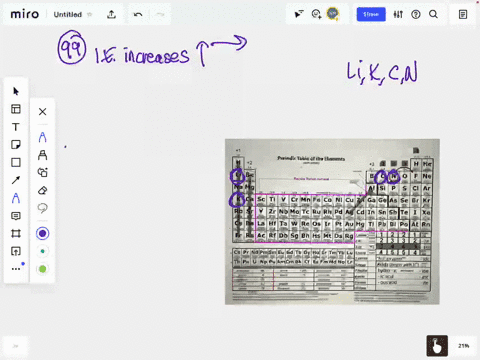Expand the bottom-left panel toggle
The width and height of the screenshot is (480, 360).
[15, 346]
